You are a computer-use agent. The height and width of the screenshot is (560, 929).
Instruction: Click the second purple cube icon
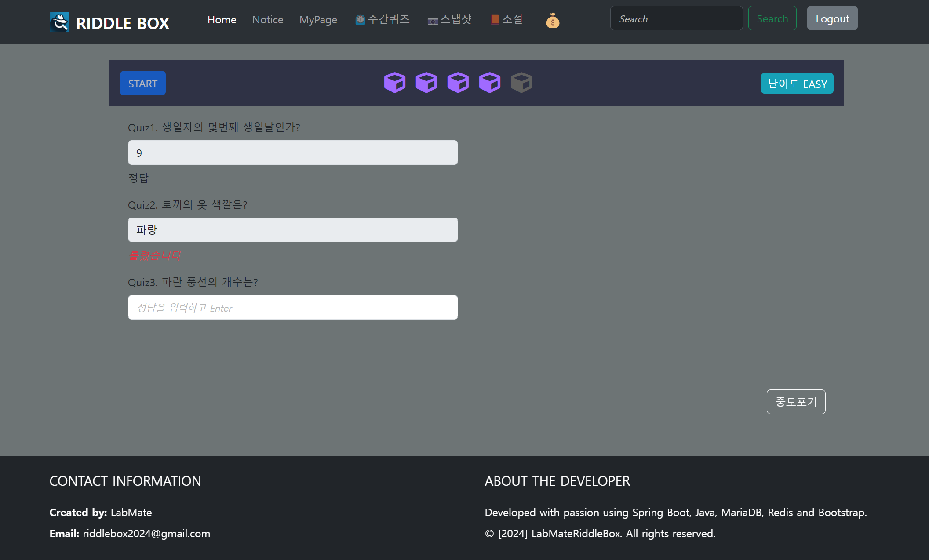pyautogui.click(x=426, y=82)
